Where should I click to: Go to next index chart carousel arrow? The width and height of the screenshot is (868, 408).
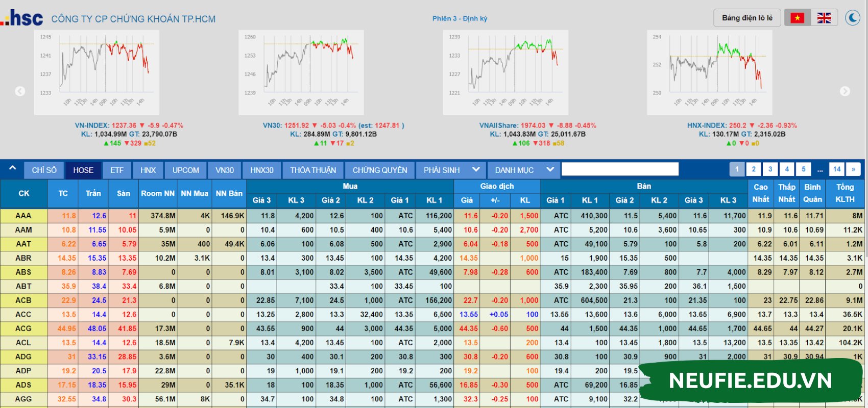845,91
